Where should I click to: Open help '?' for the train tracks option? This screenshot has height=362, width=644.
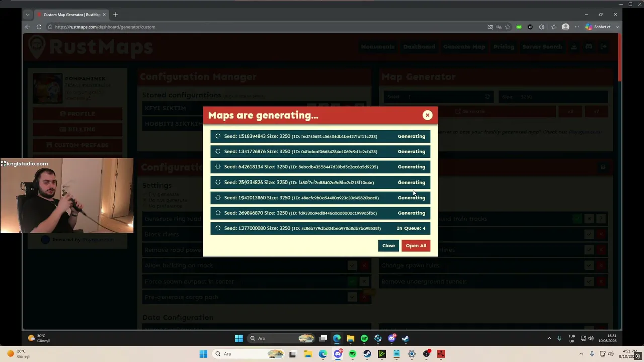[x=601, y=219]
